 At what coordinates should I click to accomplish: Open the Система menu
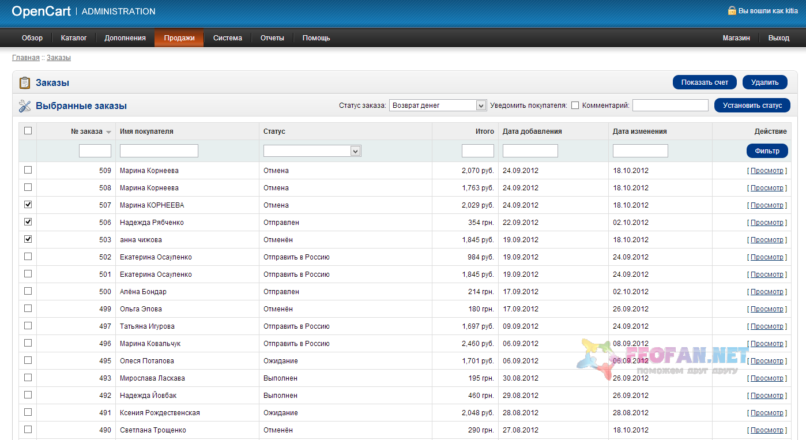(x=227, y=38)
